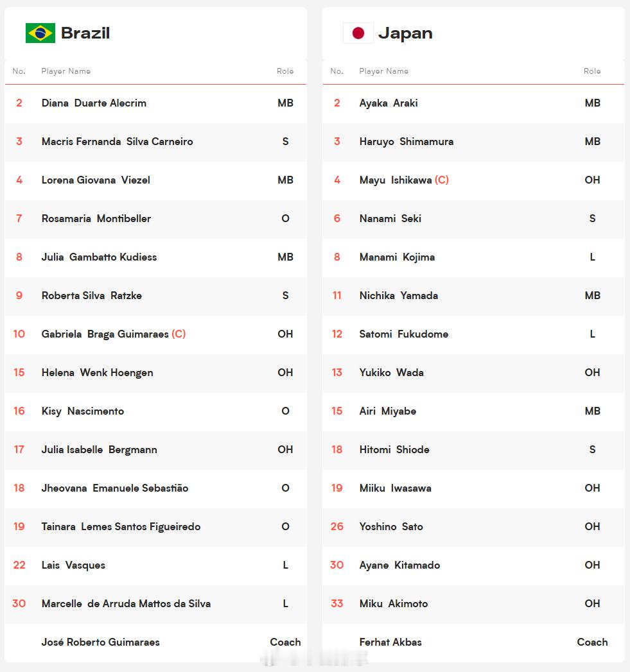Click the Brazil flag icon
This screenshot has width=630, height=672.
(x=40, y=33)
